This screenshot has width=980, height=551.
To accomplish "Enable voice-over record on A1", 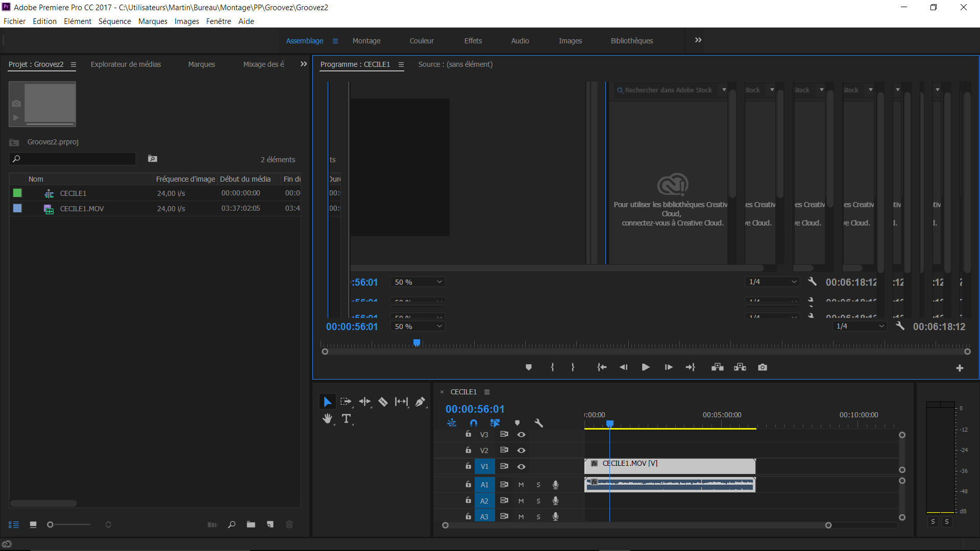I will [555, 485].
